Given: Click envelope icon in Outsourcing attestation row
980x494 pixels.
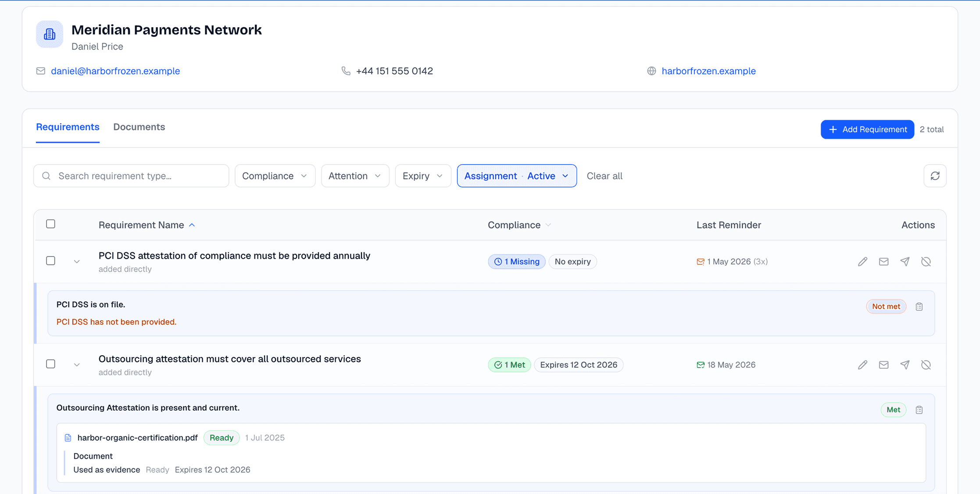Looking at the screenshot, I should click(x=883, y=365).
